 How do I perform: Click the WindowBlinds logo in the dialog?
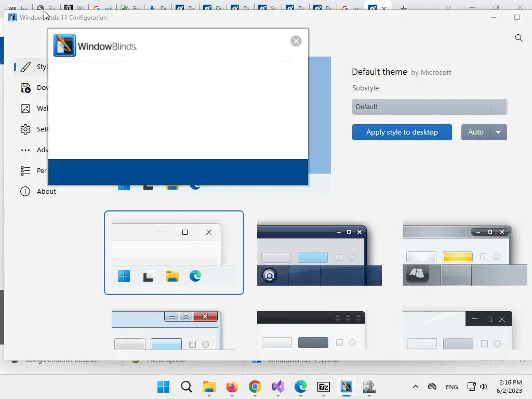pyautogui.click(x=96, y=46)
